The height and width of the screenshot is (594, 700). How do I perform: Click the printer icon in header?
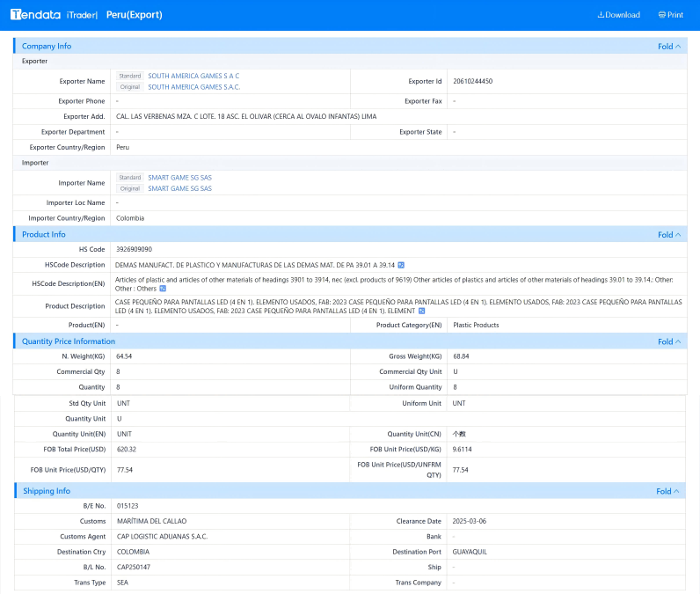click(x=661, y=15)
